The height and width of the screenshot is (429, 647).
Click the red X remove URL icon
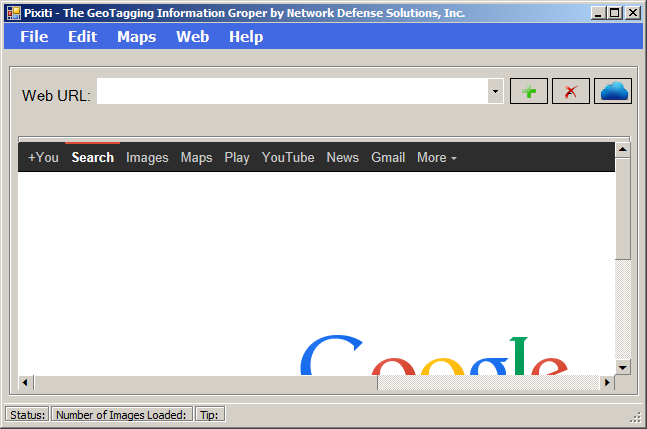click(571, 92)
